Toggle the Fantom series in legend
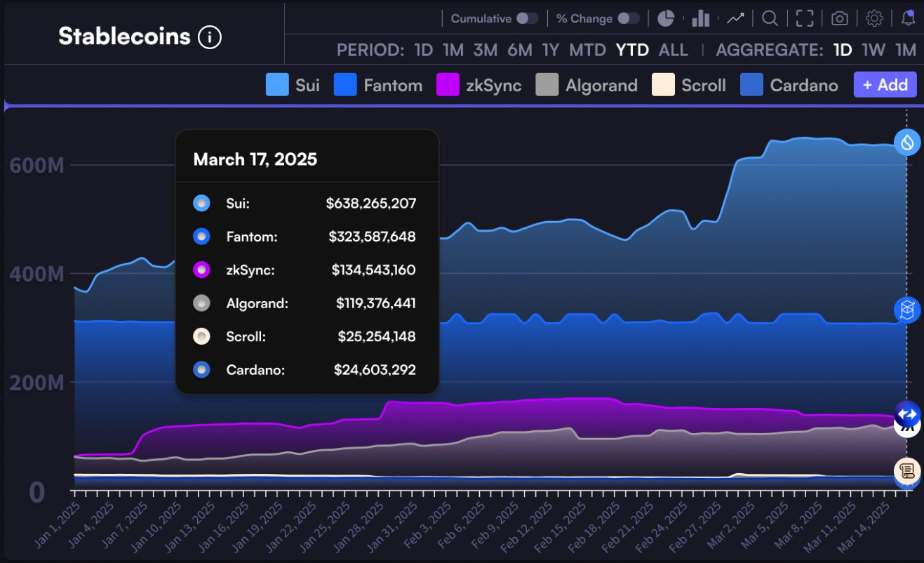Image resolution: width=924 pixels, height=563 pixels. click(378, 86)
